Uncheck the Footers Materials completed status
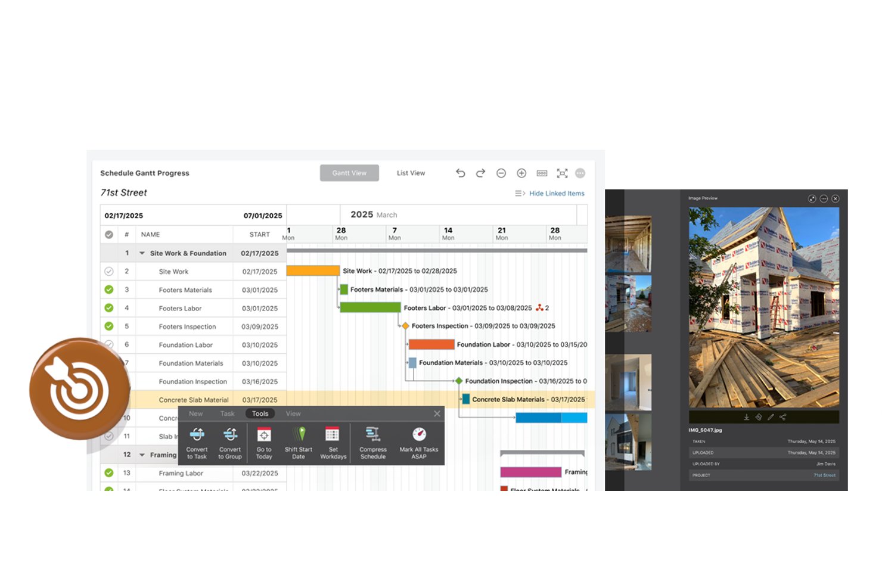The height and width of the screenshot is (588, 882). click(109, 290)
